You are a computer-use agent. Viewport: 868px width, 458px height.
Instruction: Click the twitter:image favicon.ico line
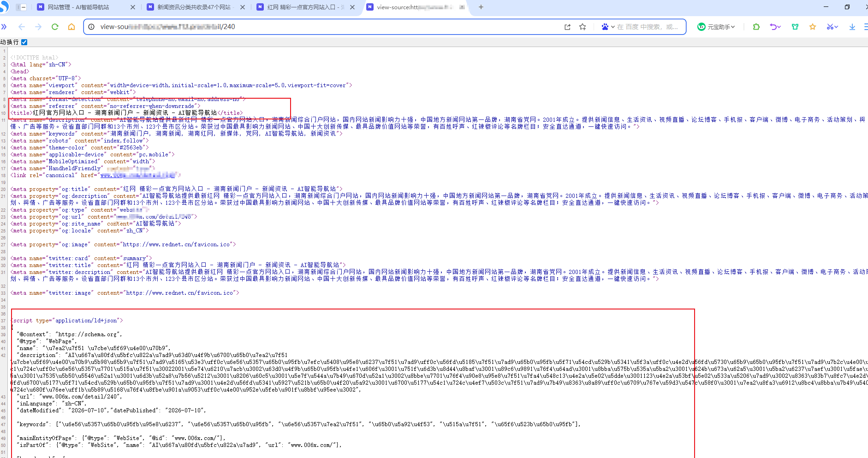pos(125,293)
